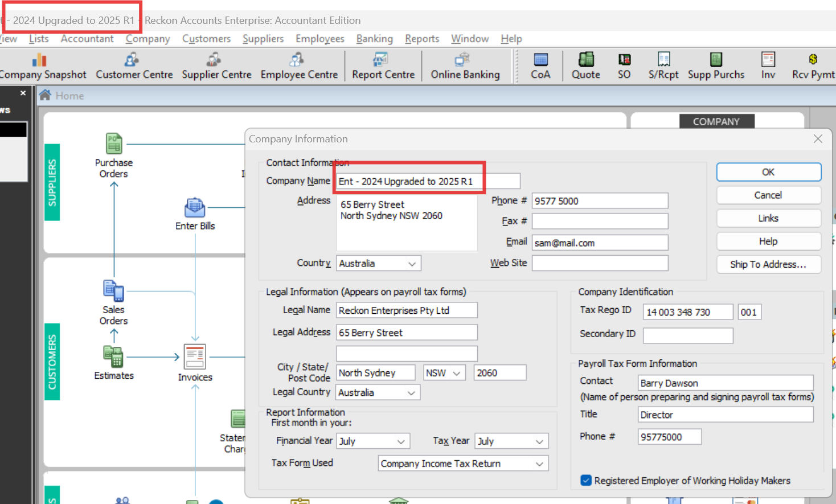
Task: Edit the Post Code field showing 2060
Action: pyautogui.click(x=500, y=373)
